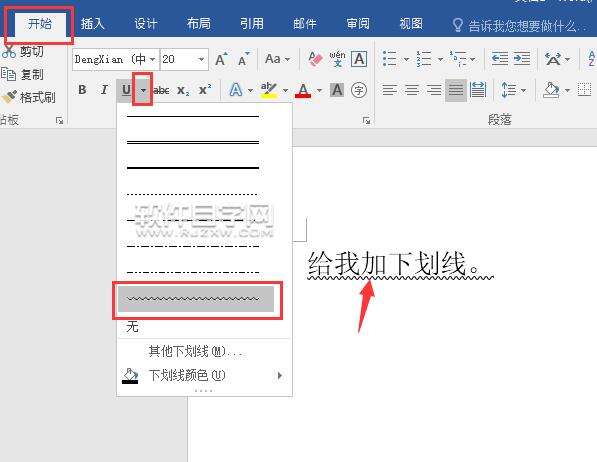Switch to the 设计 tab
The image size is (597, 462).
pyautogui.click(x=145, y=24)
